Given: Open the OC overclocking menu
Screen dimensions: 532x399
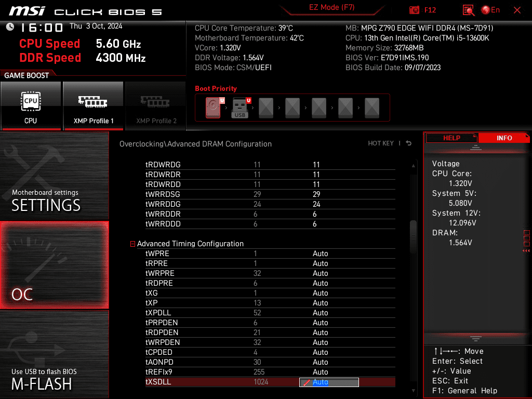Looking at the screenshot, I should [x=54, y=265].
